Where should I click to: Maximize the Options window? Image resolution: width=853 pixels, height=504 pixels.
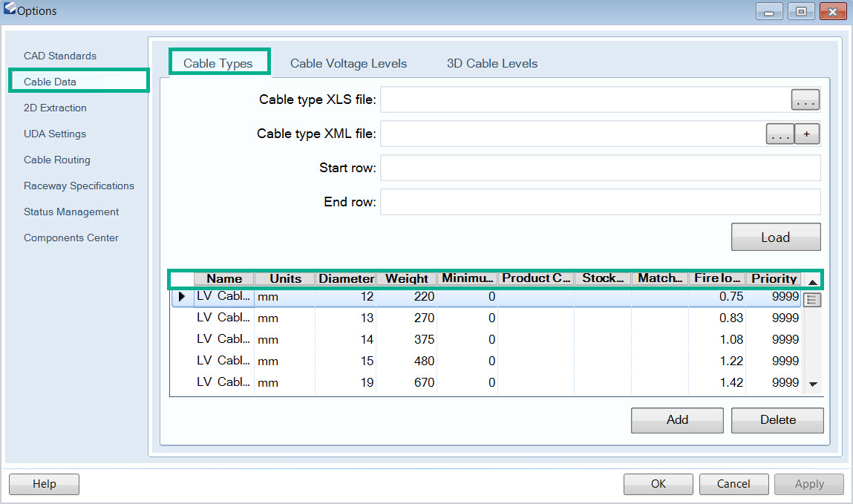coord(801,11)
